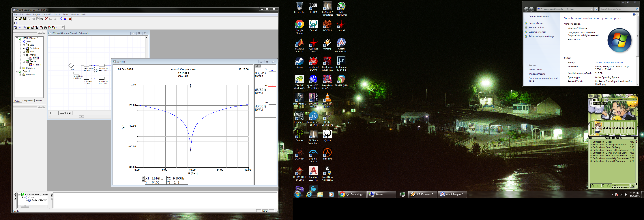Collapse the Analysis tree node
Viewport: 644px width, 220px height.
click(x=24, y=55)
